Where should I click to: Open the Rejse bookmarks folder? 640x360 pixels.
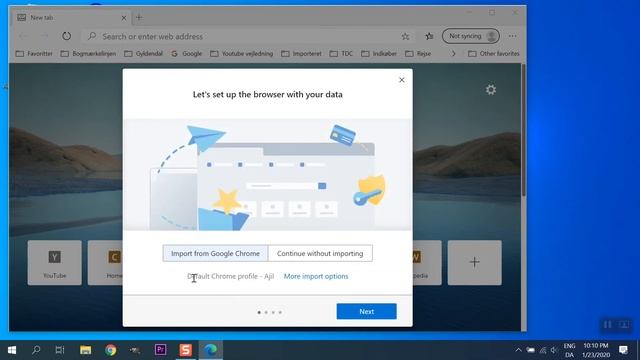point(418,53)
